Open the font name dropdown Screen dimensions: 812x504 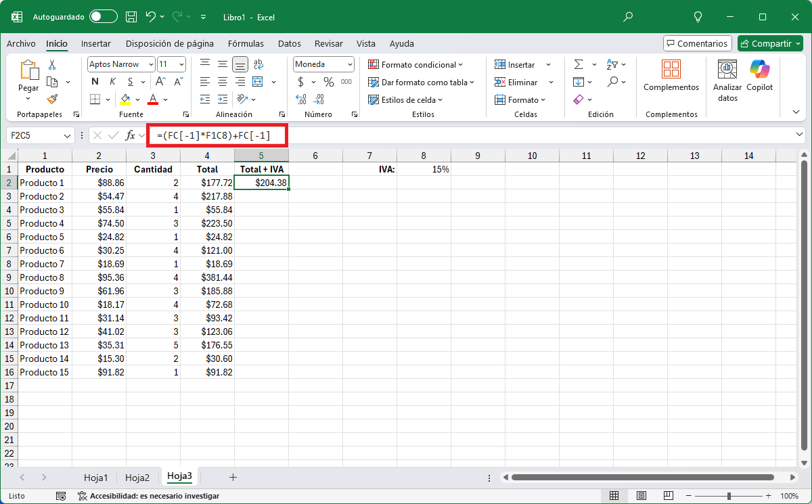click(x=150, y=64)
